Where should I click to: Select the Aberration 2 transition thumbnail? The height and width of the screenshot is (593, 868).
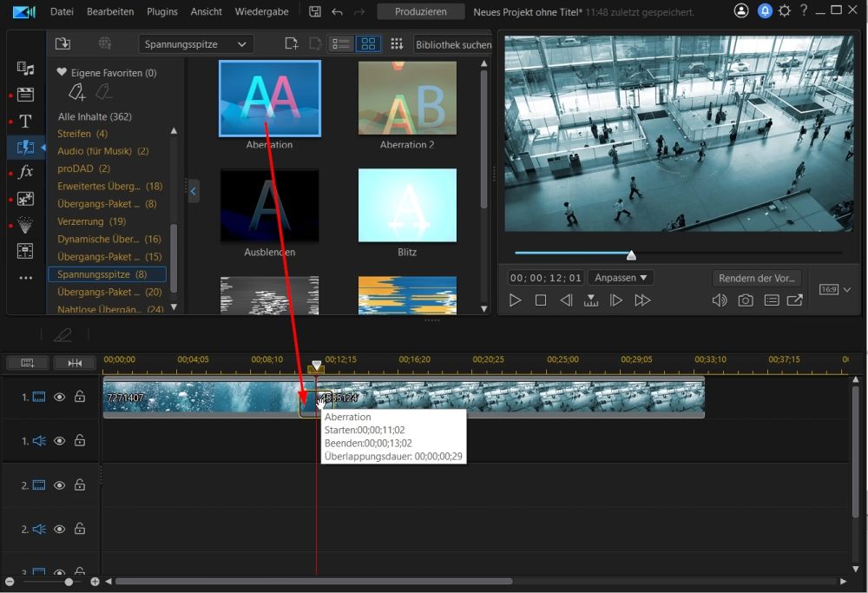click(407, 98)
